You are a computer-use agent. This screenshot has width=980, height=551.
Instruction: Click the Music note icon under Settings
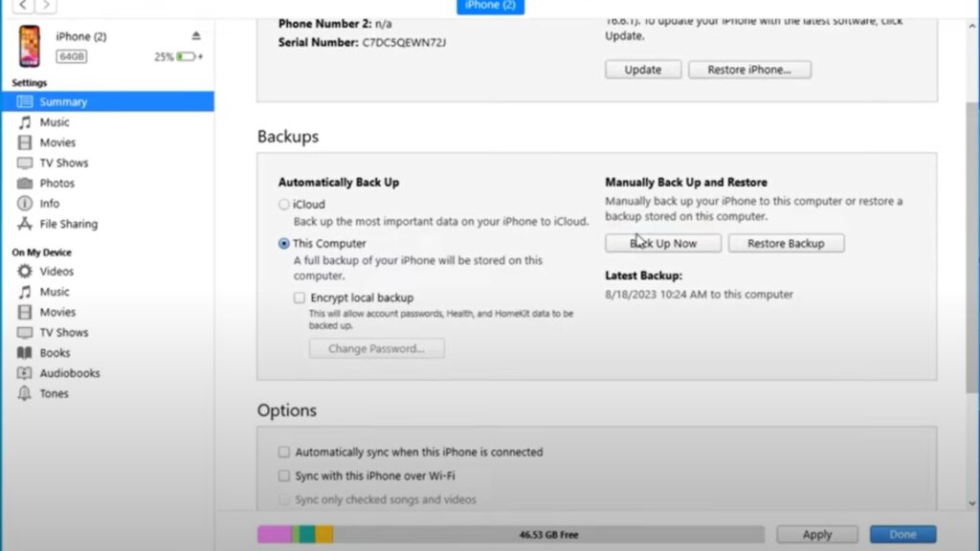click(x=25, y=122)
